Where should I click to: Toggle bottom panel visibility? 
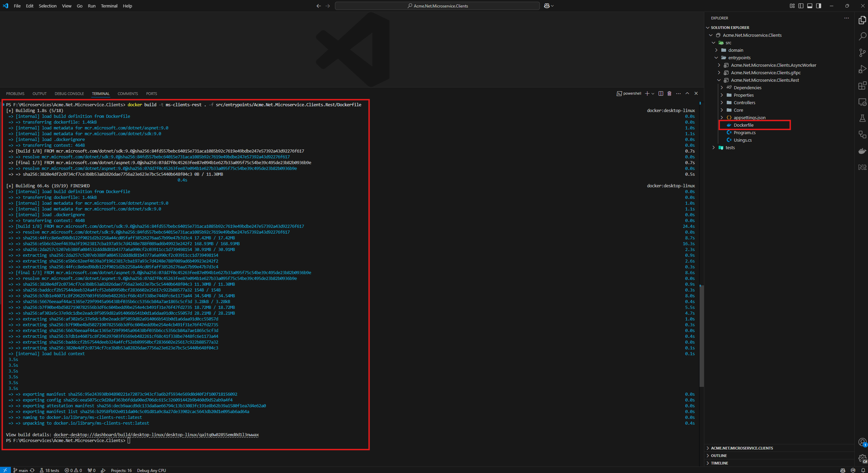click(x=810, y=6)
